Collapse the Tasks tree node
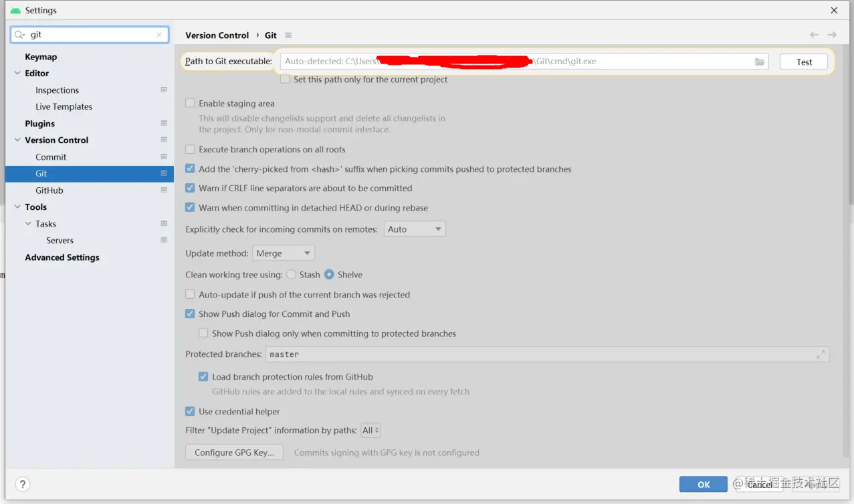This screenshot has height=504, width=854. (28, 223)
